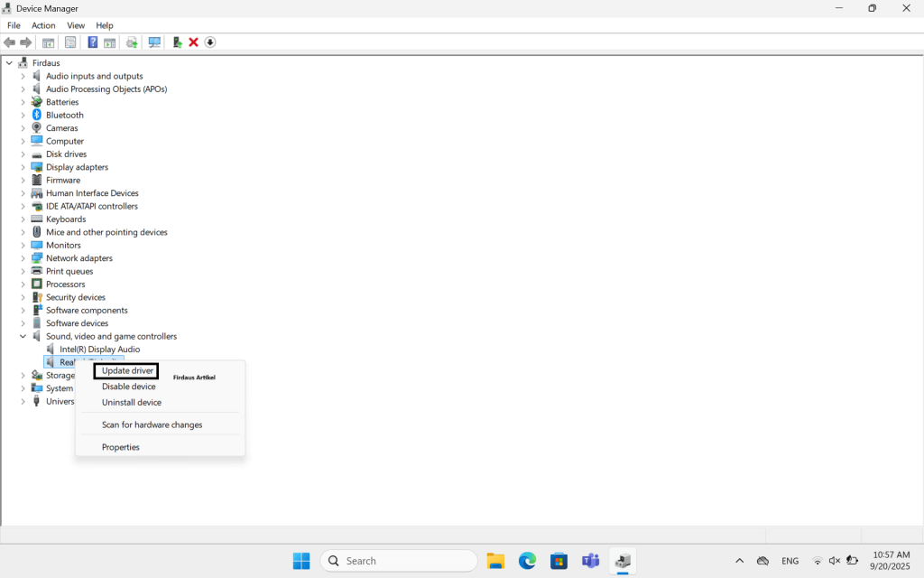Expand the Human Interface Devices category
The width and height of the screenshot is (924, 578).
[x=23, y=193]
